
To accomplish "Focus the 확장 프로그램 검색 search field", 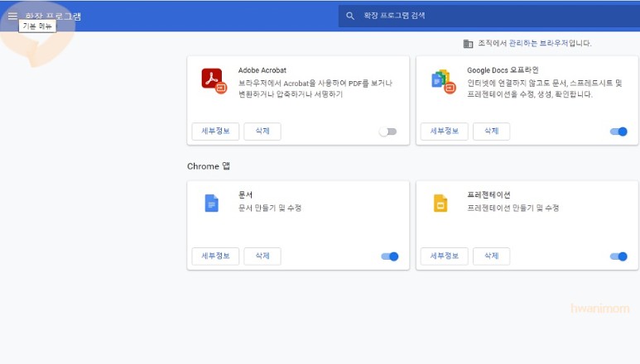I will pos(489,16).
